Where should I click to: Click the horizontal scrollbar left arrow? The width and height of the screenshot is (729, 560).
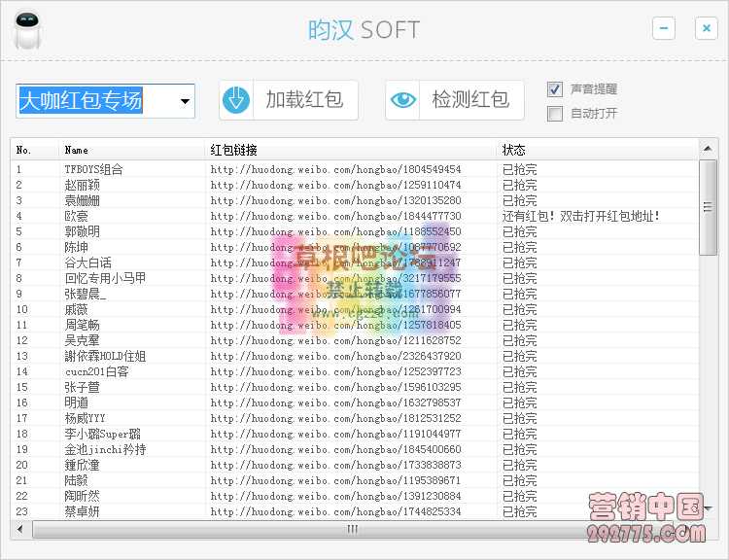[21, 530]
